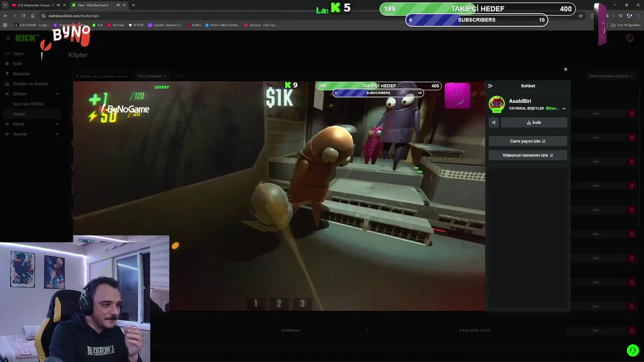This screenshot has width=644, height=362.
Task: Open Gelir in the sidebar
Action: click(x=18, y=64)
